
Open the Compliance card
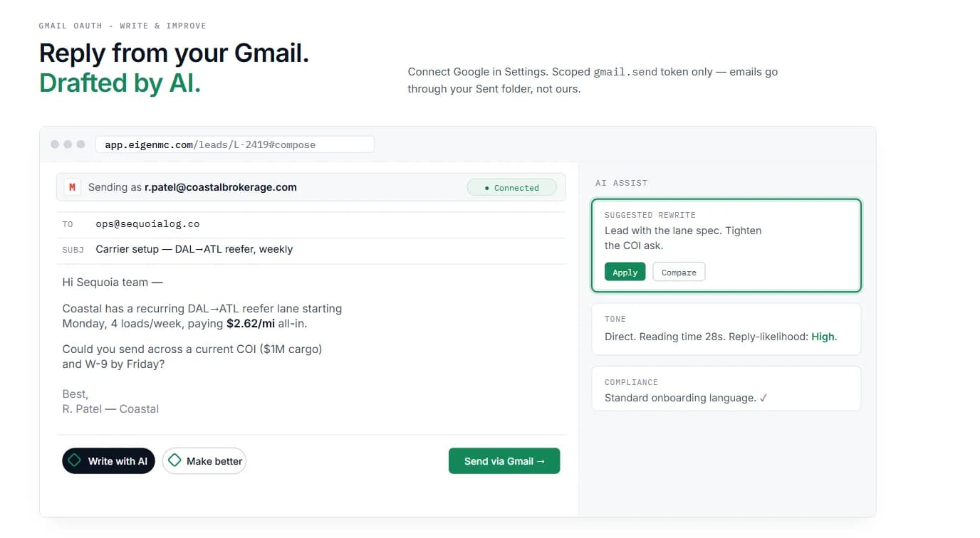726,389
